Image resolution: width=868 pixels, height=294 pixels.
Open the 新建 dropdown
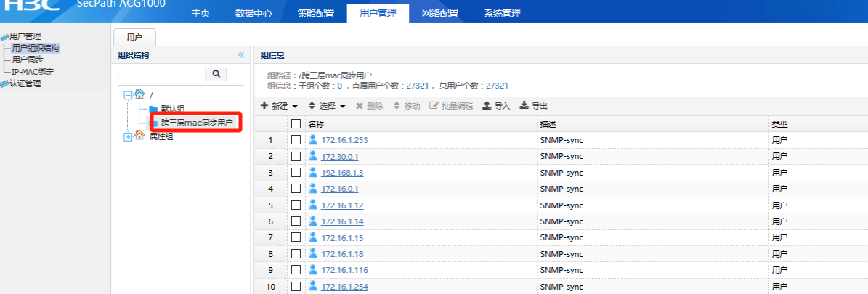click(x=279, y=106)
